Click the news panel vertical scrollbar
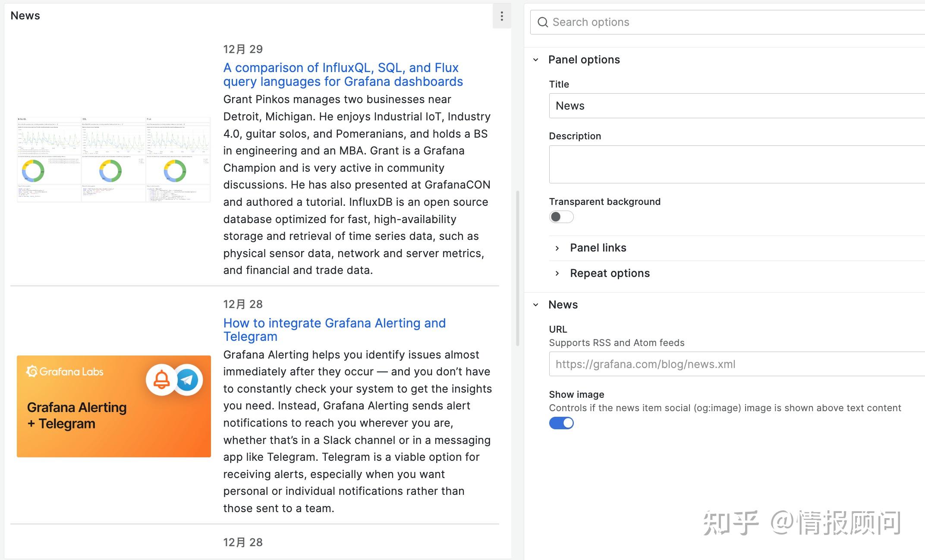Image resolution: width=925 pixels, height=560 pixels. [x=517, y=267]
